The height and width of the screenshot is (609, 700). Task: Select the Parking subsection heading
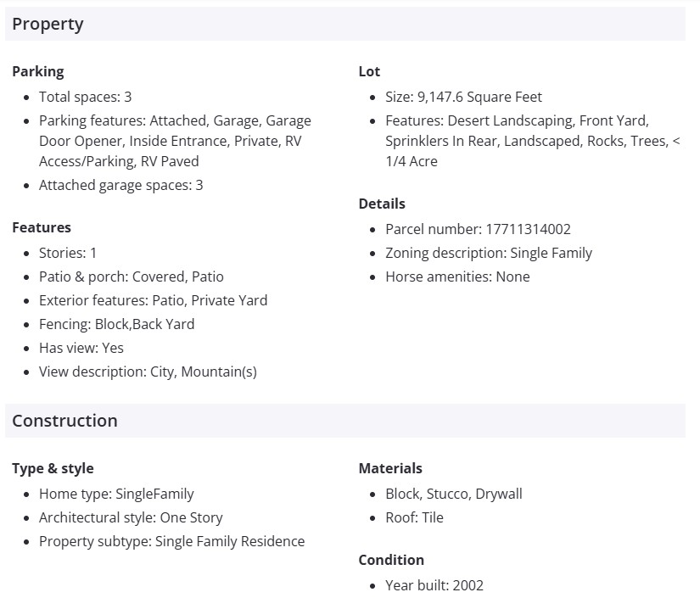(x=38, y=71)
